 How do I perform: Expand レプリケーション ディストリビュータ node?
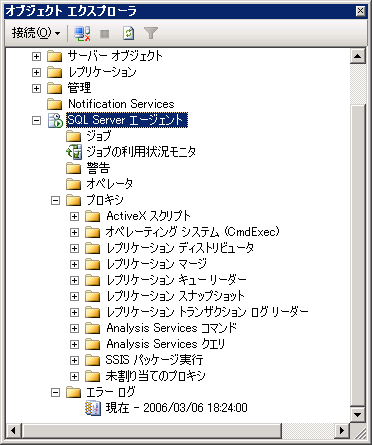74,248
